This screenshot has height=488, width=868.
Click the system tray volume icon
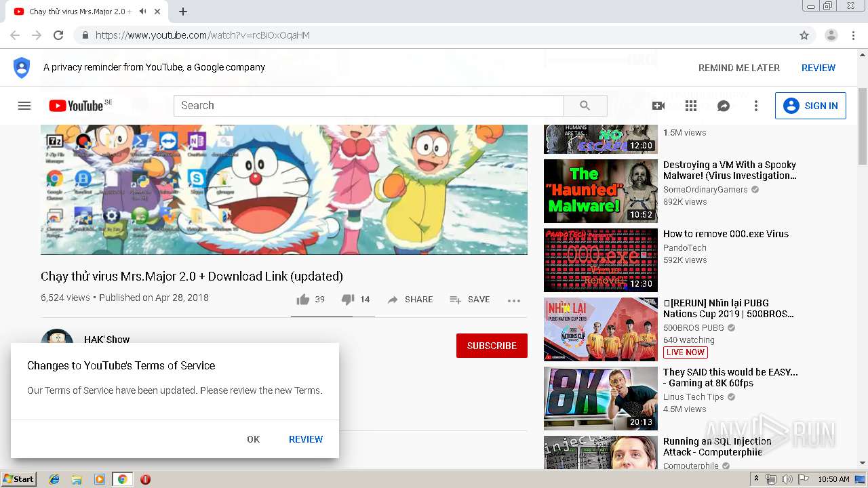pyautogui.click(x=787, y=479)
